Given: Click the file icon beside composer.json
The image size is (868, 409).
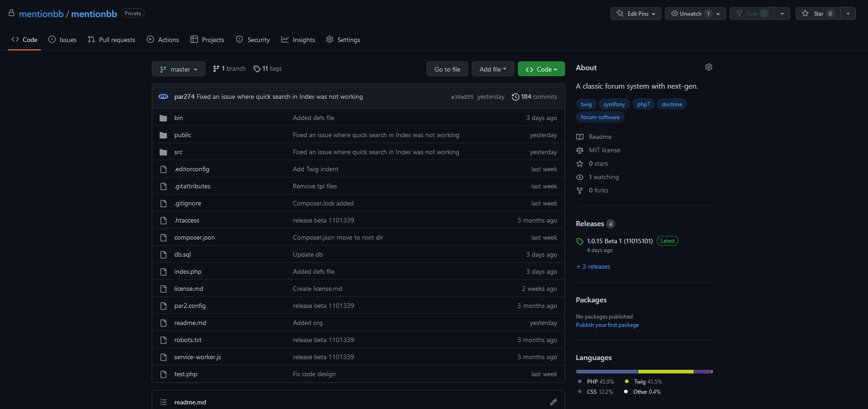Looking at the screenshot, I should point(163,238).
